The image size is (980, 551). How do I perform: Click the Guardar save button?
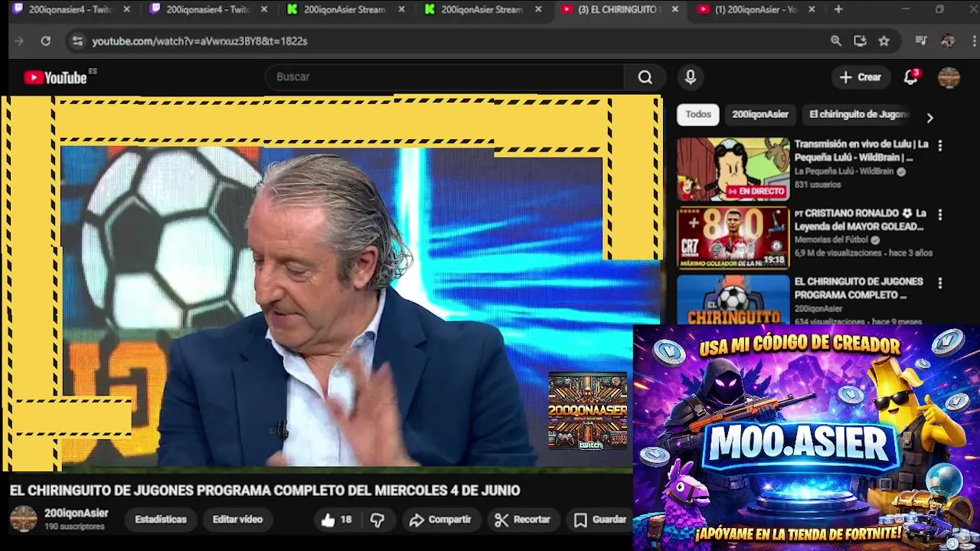(x=600, y=520)
